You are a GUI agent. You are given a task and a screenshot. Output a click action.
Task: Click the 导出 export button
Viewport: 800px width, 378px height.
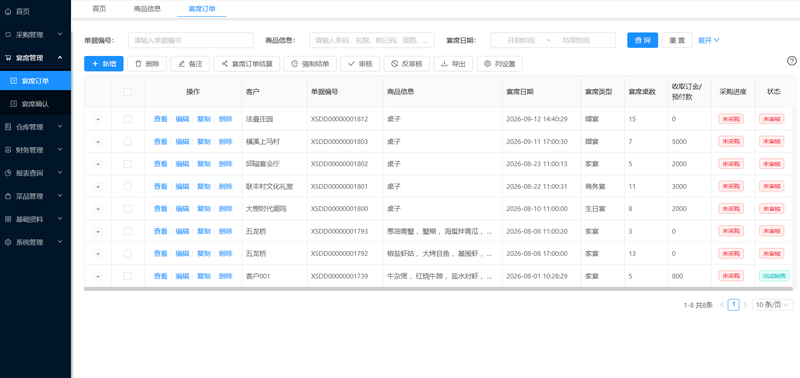tap(453, 64)
